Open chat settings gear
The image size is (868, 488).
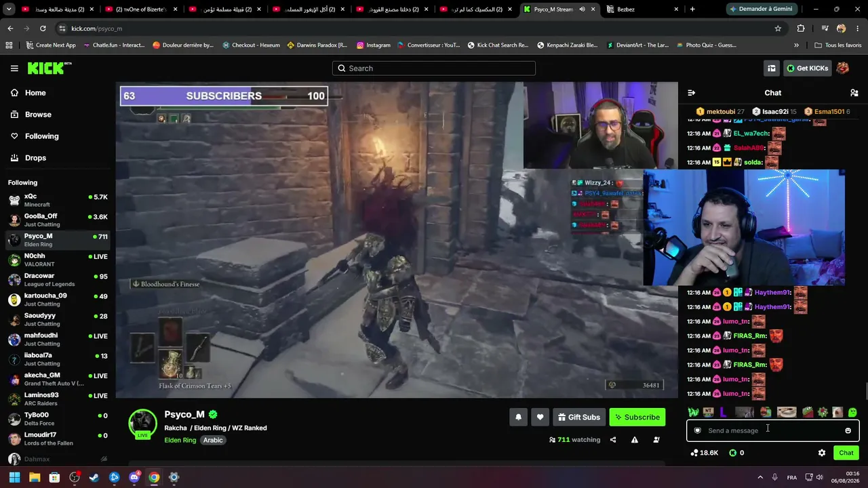tap(822, 453)
